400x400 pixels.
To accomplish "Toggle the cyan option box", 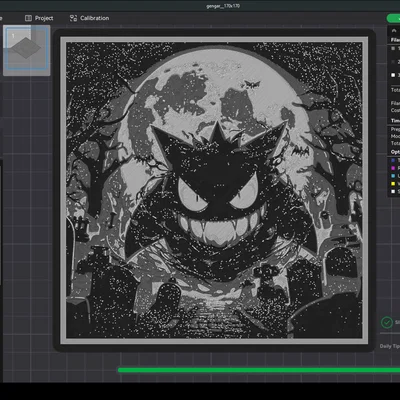I will 393,176.
